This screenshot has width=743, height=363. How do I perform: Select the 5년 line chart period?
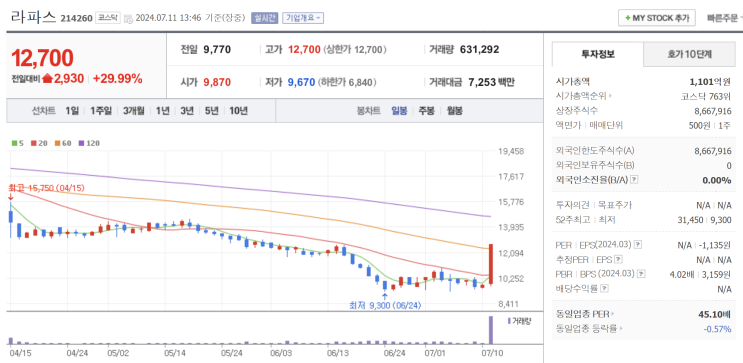coord(211,111)
